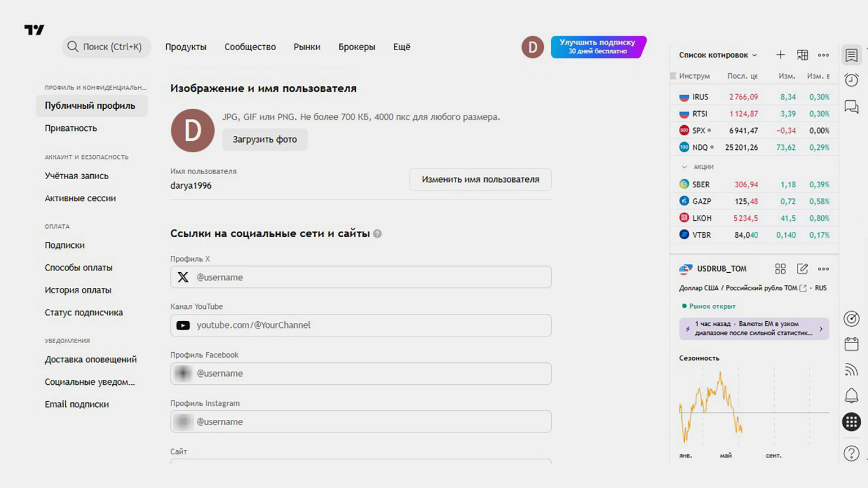Click the info icon beside social links heading
Image resolution: width=868 pixels, height=488 pixels.
point(377,234)
